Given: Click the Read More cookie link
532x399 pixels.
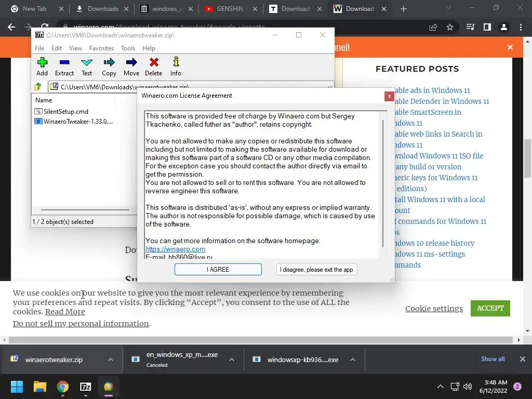Looking at the screenshot, I should [65, 312].
